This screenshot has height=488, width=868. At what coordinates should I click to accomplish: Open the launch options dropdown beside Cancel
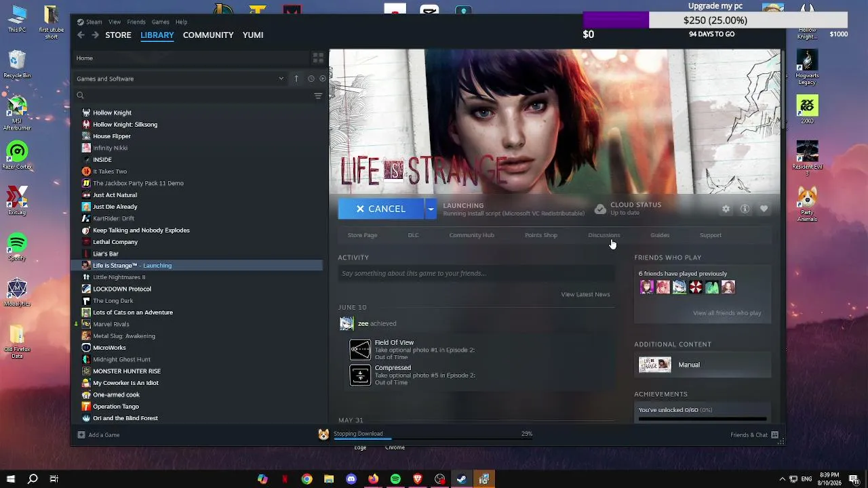[x=431, y=209]
